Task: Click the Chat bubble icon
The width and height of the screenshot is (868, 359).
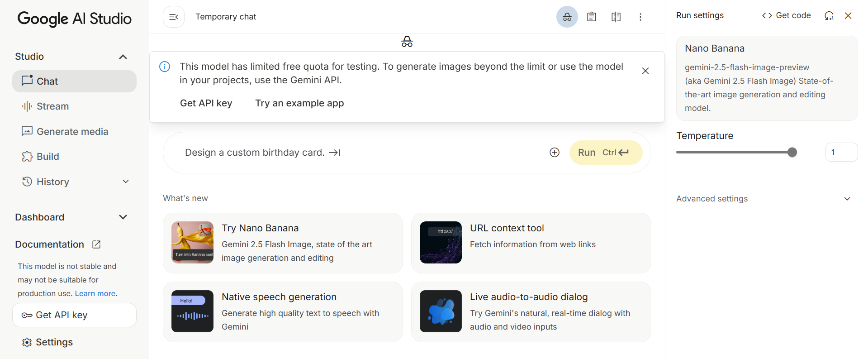Action: click(27, 80)
